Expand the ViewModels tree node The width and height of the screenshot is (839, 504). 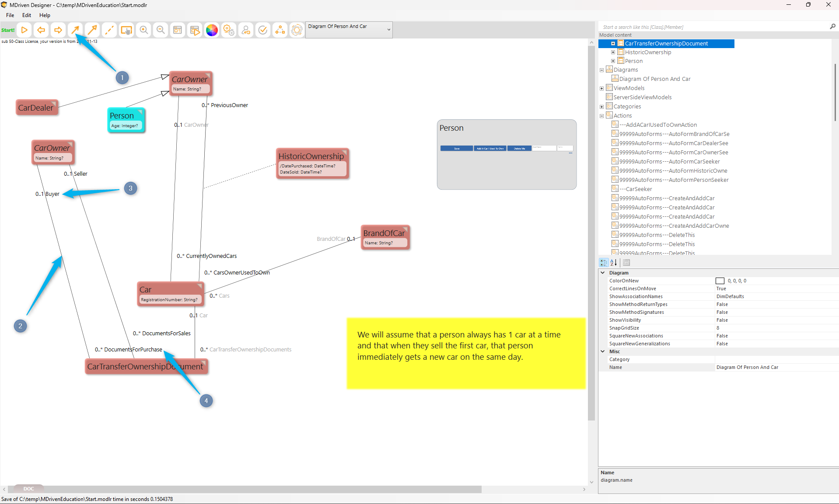601,88
